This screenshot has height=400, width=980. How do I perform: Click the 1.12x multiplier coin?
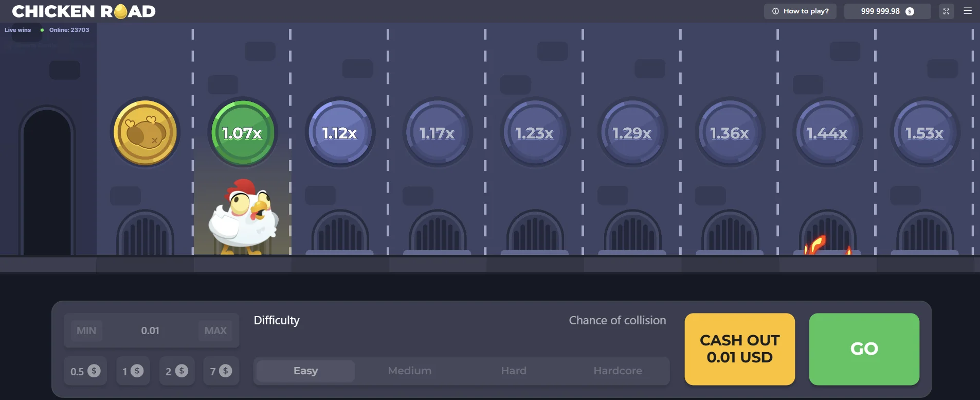pyautogui.click(x=340, y=133)
